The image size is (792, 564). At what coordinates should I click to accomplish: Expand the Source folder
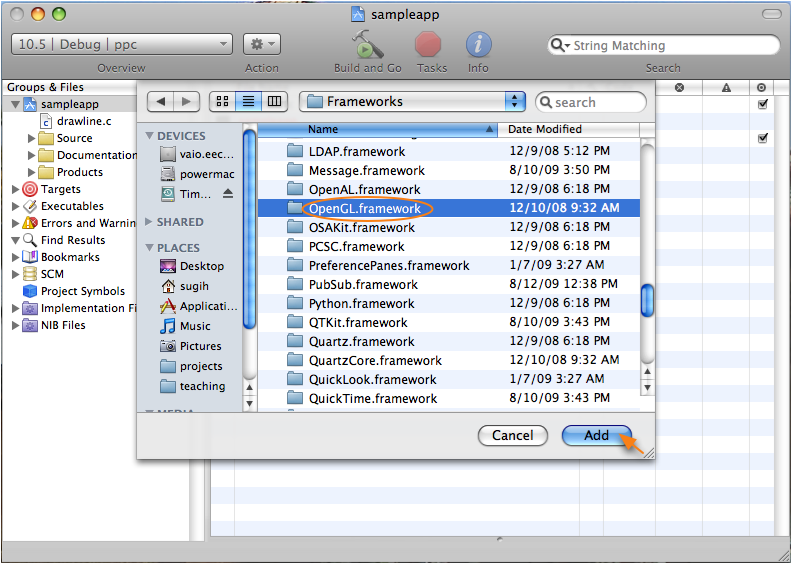click(x=31, y=138)
